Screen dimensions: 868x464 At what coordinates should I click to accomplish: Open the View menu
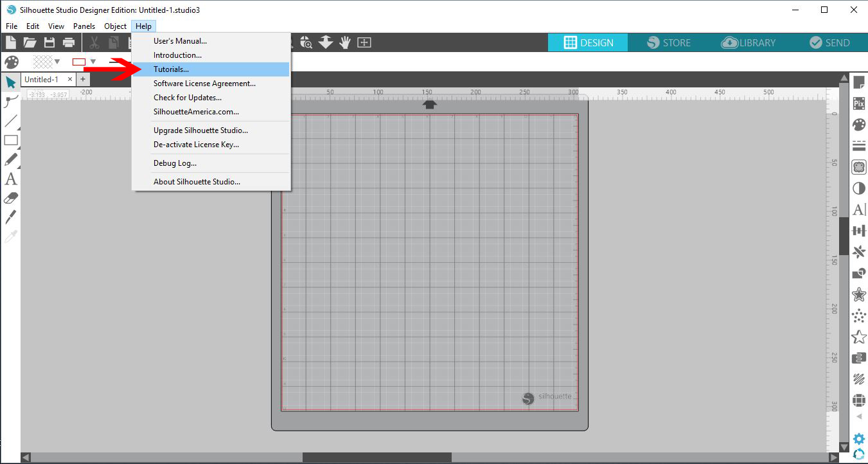(x=56, y=26)
